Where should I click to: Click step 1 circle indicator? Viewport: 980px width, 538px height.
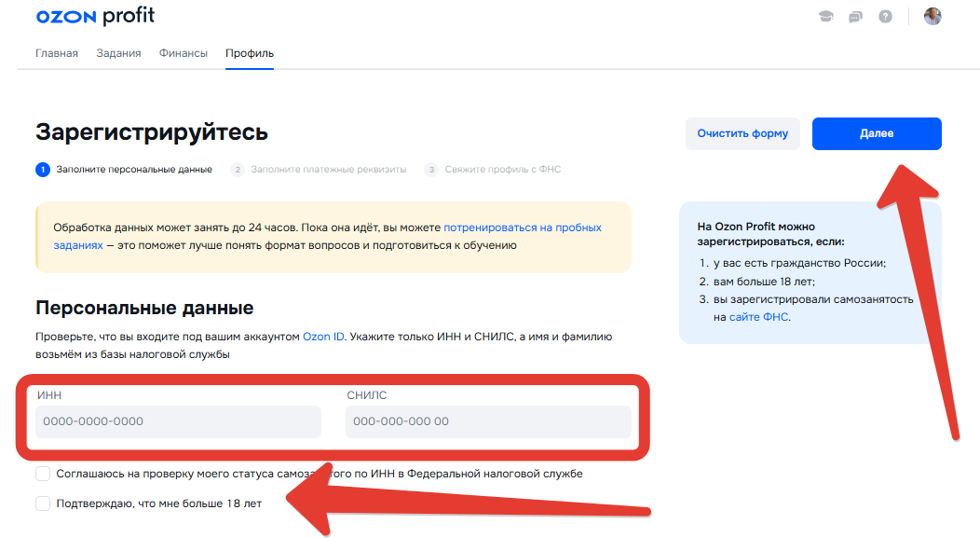click(x=42, y=170)
